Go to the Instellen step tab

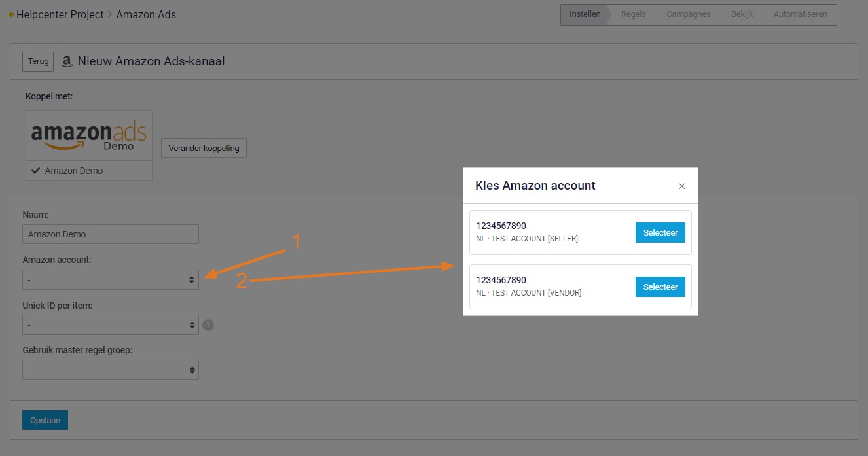click(x=585, y=14)
